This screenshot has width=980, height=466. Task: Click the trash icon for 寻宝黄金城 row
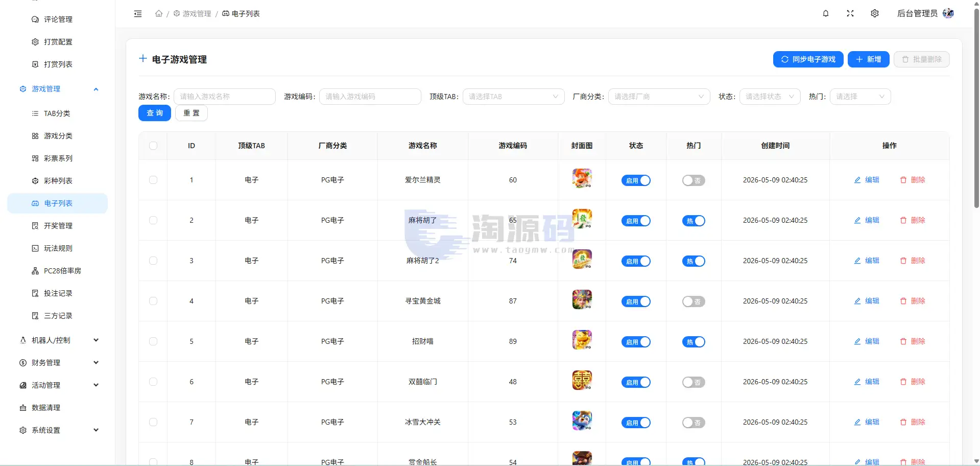(903, 301)
